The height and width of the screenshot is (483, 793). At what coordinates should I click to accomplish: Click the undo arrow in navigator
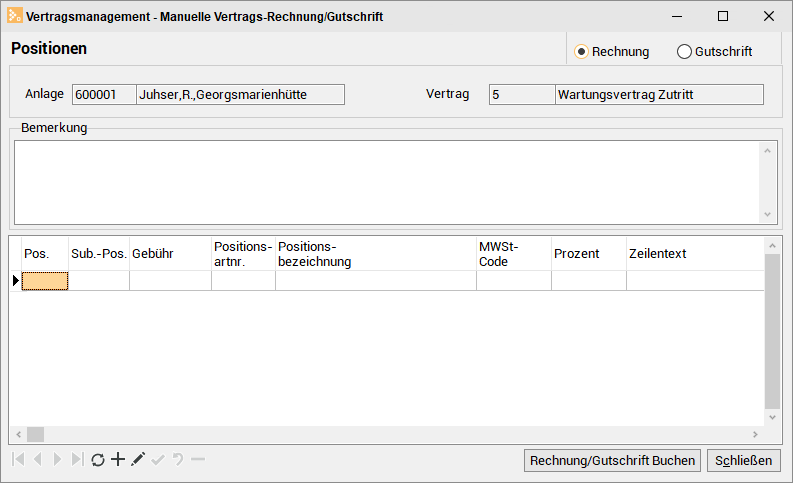[x=178, y=459]
